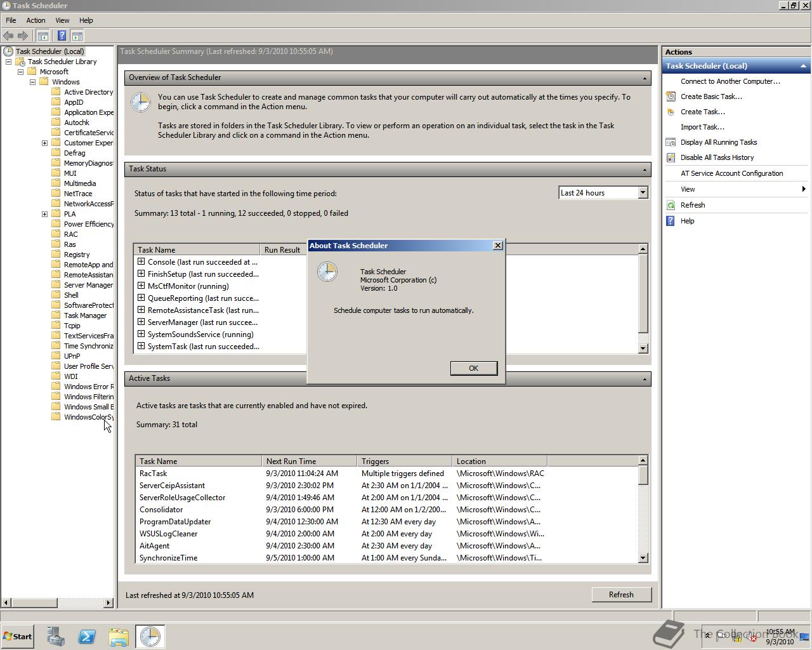
Task: Select the WSUSLogCleaner active task row
Action: coord(386,534)
